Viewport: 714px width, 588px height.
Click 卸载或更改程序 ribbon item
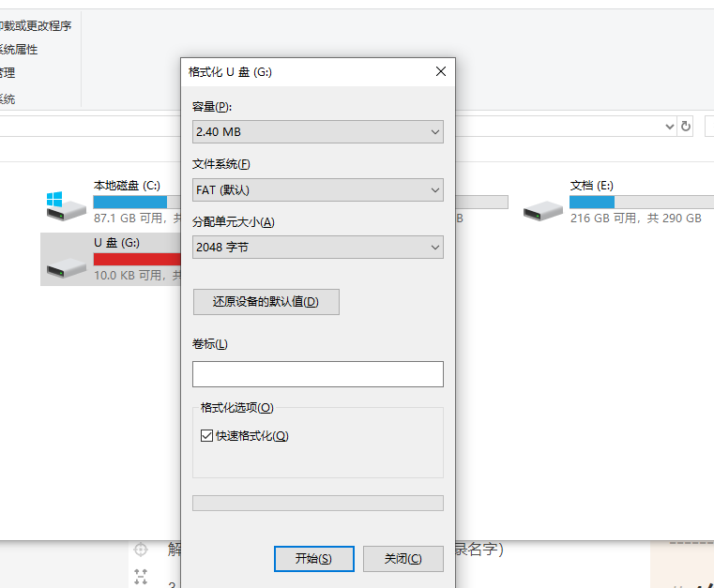coord(36,25)
